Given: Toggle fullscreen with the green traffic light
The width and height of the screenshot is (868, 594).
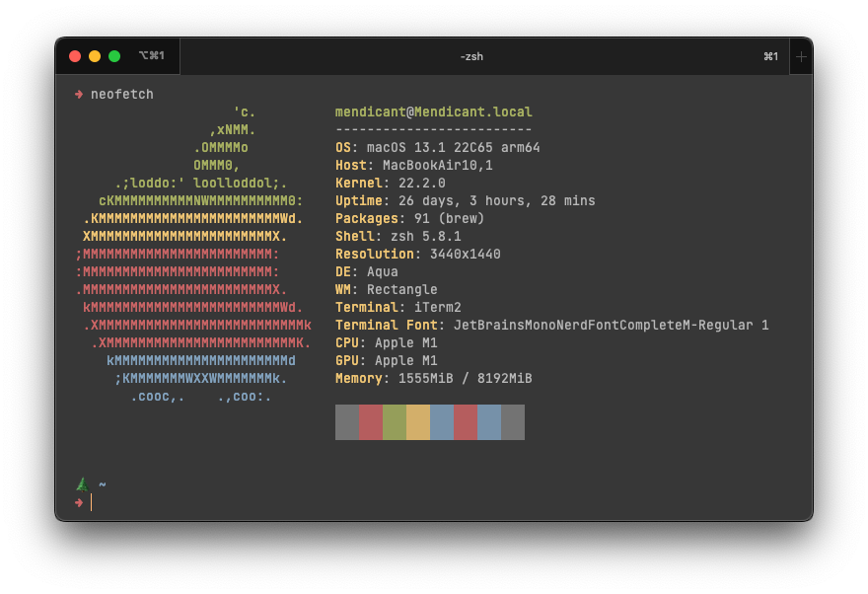Looking at the screenshot, I should point(113,56).
